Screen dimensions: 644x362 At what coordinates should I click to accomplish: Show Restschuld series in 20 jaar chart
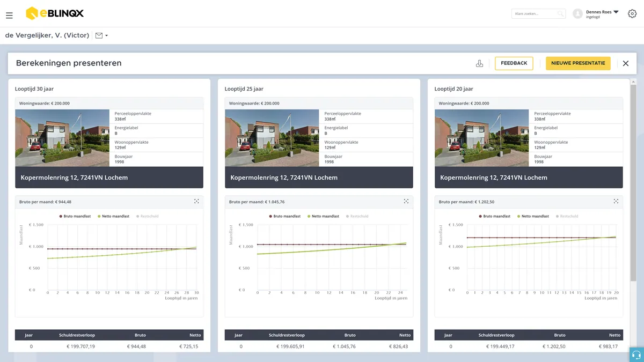coord(566,216)
